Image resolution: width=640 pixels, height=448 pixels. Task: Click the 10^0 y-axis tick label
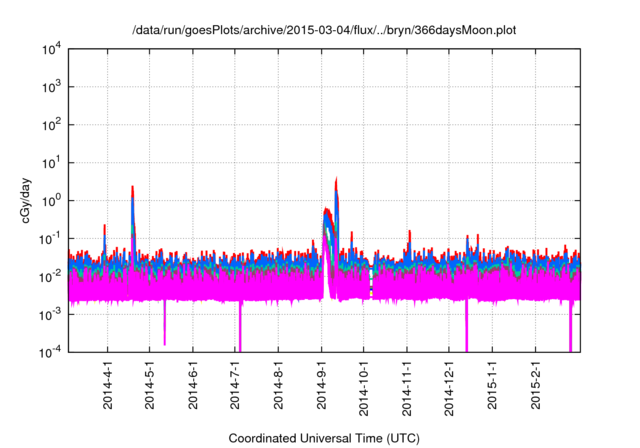click(x=53, y=200)
